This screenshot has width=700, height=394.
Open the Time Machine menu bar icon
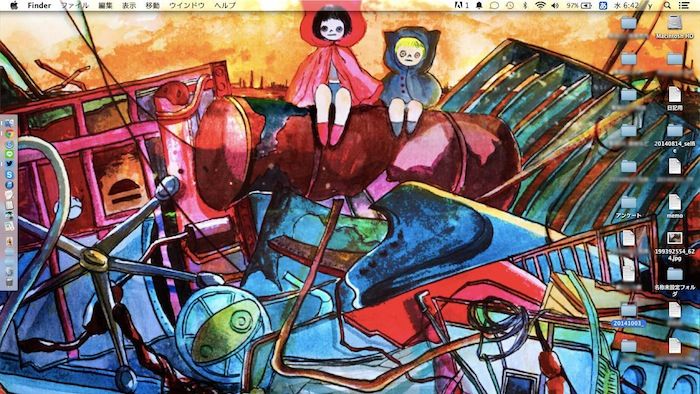510,5
